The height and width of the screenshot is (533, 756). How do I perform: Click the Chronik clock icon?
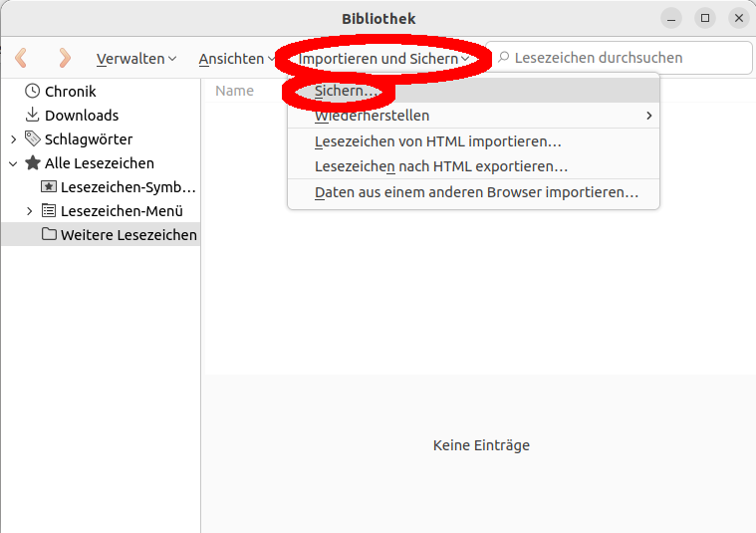point(32,92)
